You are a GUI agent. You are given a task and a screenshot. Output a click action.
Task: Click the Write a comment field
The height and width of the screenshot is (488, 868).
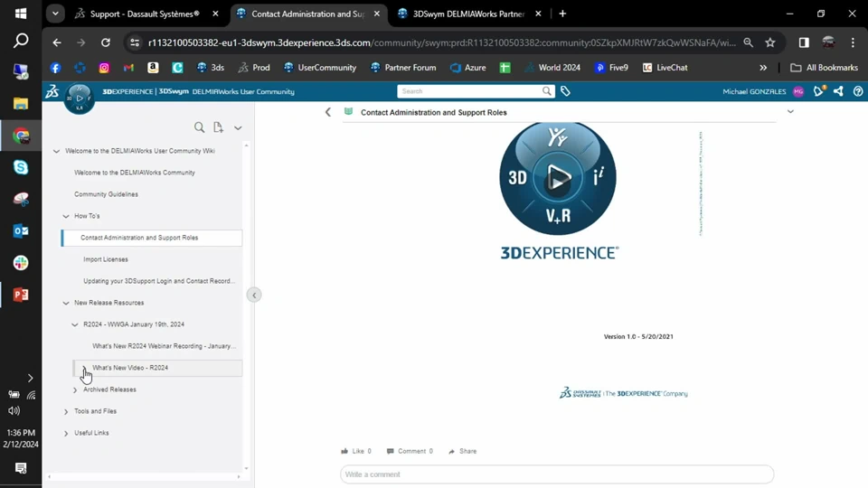[557, 474]
